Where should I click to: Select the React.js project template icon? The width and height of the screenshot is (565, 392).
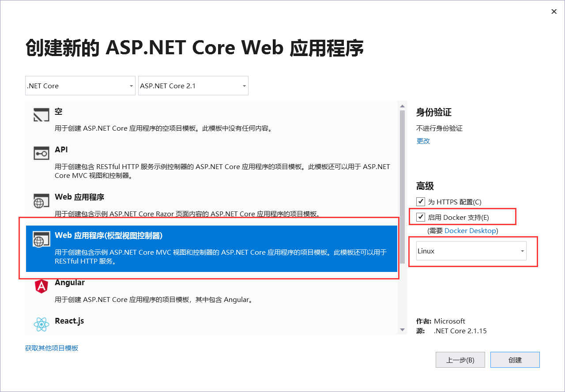(41, 324)
